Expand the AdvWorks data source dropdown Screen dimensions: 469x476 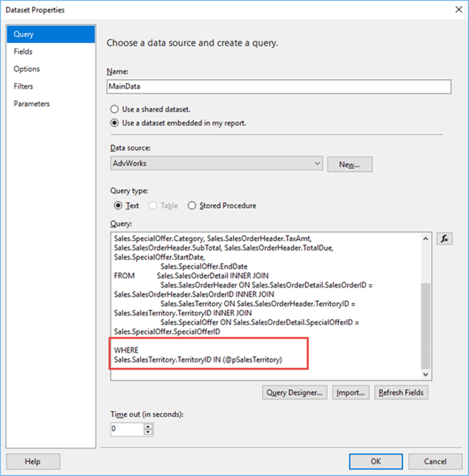pyautogui.click(x=216, y=163)
